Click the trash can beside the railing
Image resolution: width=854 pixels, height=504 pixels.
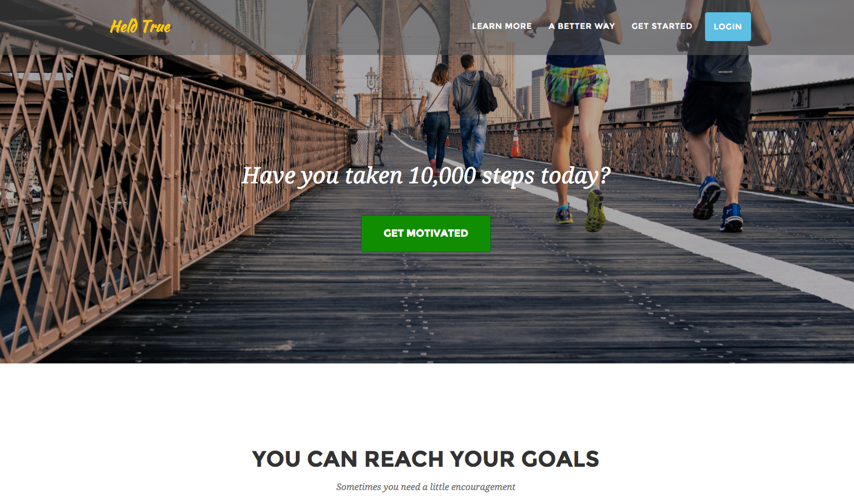[x=363, y=147]
